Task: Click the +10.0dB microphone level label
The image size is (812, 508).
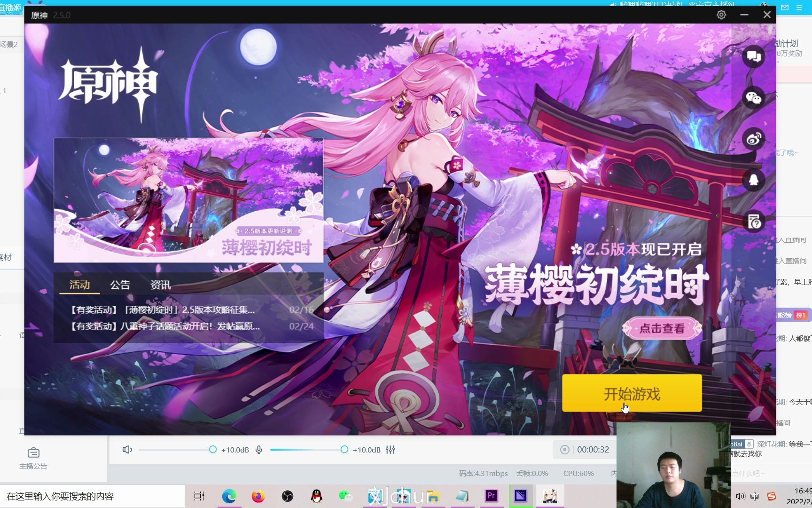Action: click(367, 450)
